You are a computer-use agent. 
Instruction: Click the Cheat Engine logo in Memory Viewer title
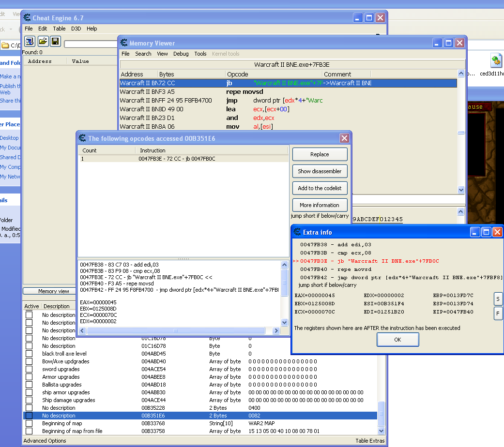tap(124, 43)
